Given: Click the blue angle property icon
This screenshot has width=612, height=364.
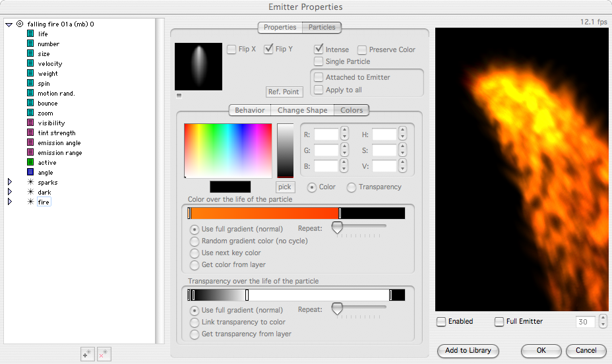Looking at the screenshot, I should [x=30, y=172].
